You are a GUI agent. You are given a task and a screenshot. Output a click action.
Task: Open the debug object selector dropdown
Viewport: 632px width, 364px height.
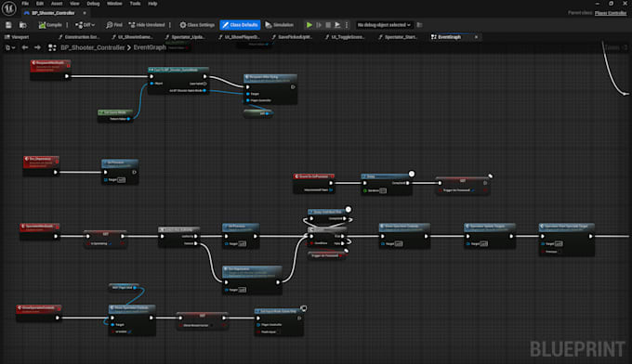[384, 25]
